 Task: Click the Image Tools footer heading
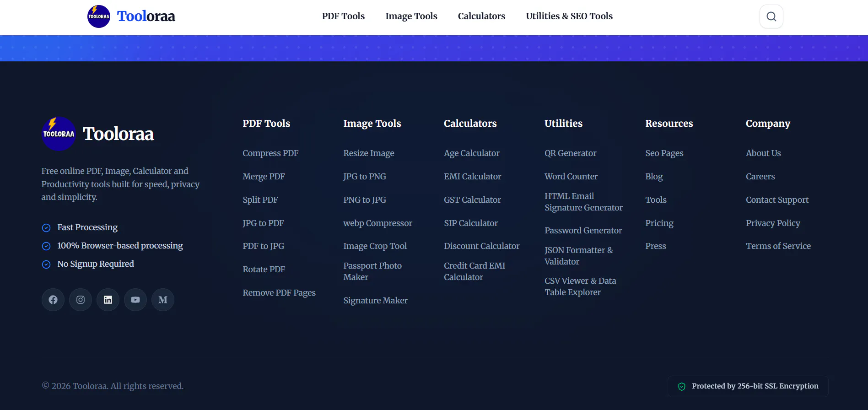pyautogui.click(x=372, y=124)
